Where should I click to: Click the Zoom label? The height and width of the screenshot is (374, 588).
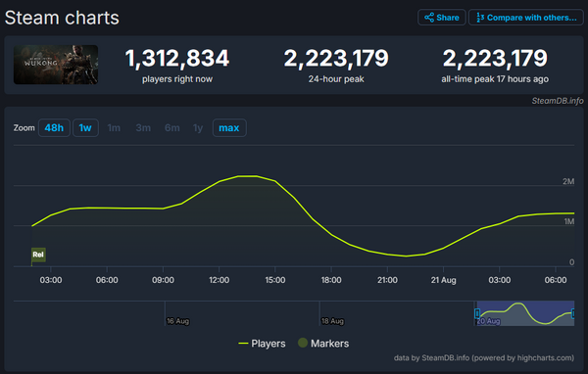pos(24,128)
